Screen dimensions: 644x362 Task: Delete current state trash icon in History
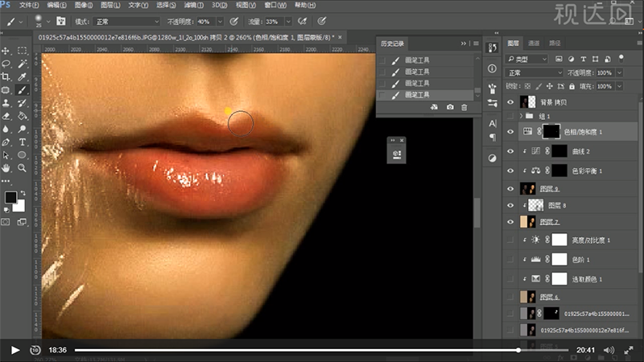(x=464, y=107)
